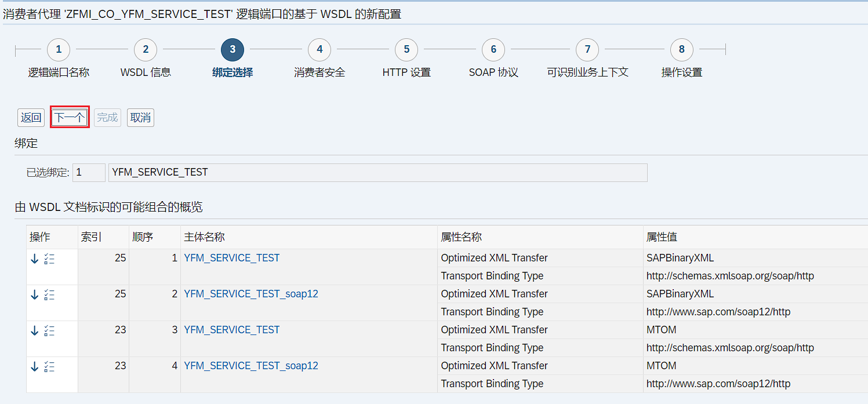This screenshot has height=404, width=868.
Task: Click the checklist details icon in row 4
Action: click(x=49, y=366)
